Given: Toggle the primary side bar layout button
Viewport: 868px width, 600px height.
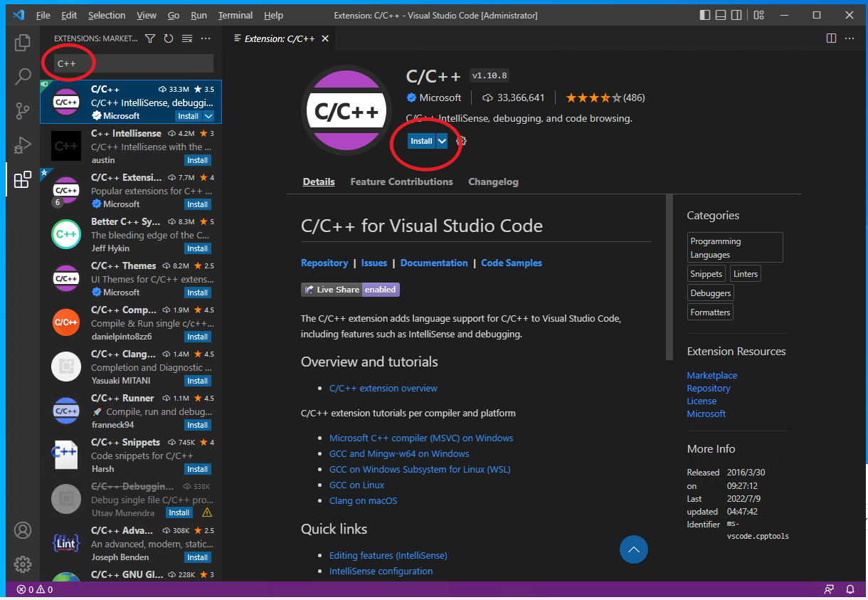Looking at the screenshot, I should pyautogui.click(x=705, y=15).
